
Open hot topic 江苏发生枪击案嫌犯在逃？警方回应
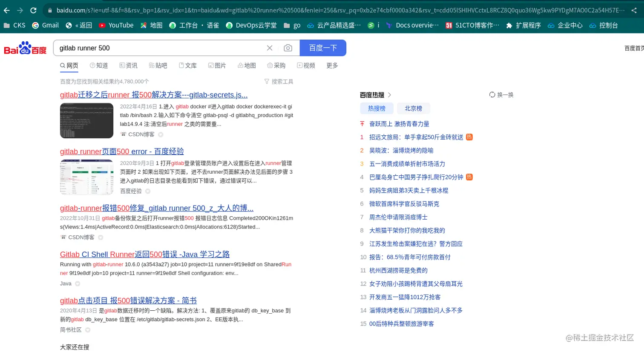(416, 244)
